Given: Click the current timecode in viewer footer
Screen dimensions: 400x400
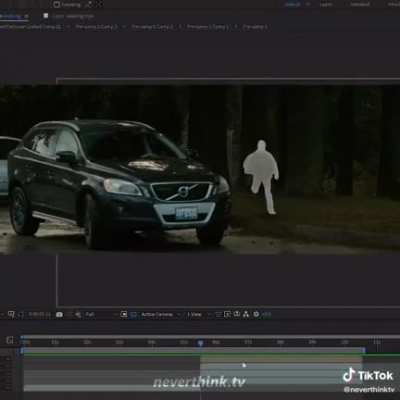Looking at the screenshot, I should point(39,314).
